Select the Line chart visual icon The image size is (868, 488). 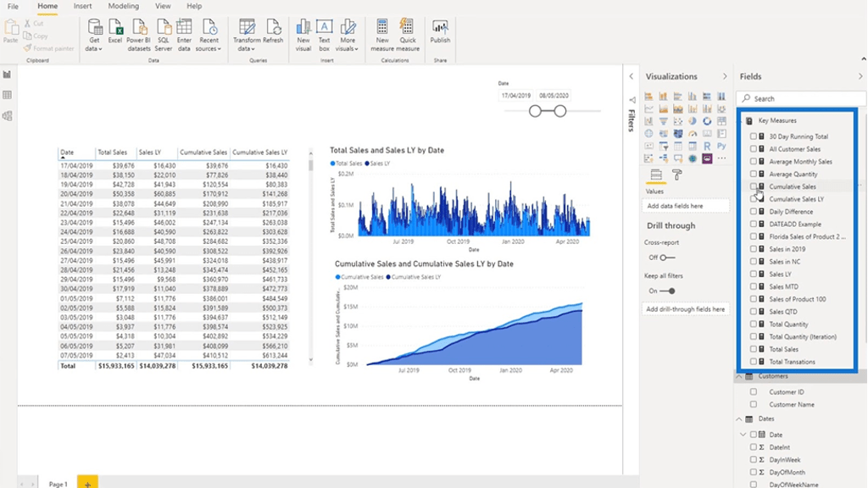[x=648, y=109]
